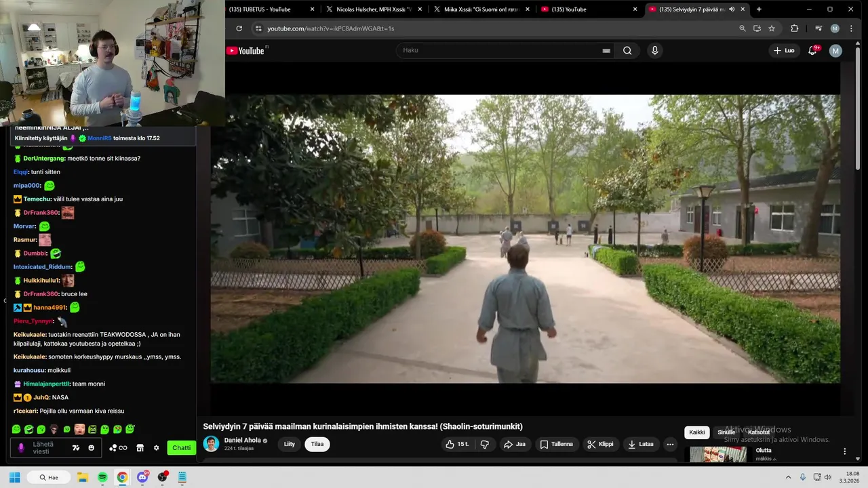Select the Sinulle filter chip
The width and height of the screenshot is (868, 488).
(x=726, y=432)
